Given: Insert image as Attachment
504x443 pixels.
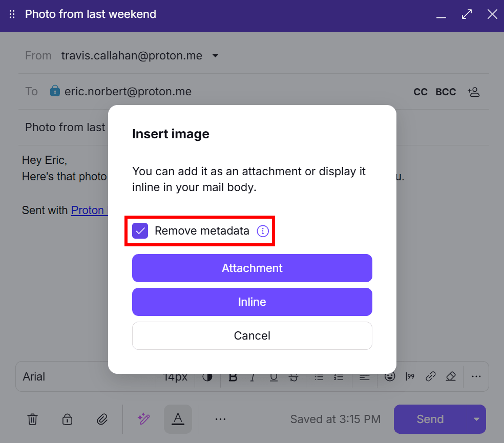Looking at the screenshot, I should 252,268.
